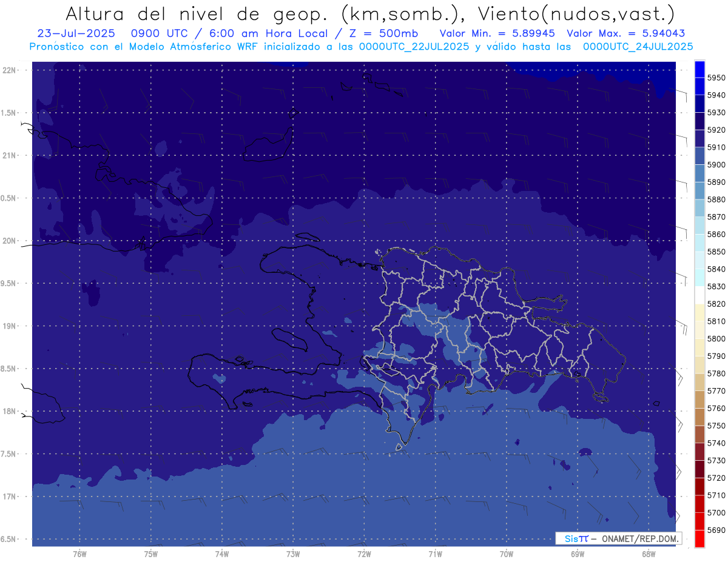Select the date text '23-Jul-2025'
728x562 pixels.
click(x=76, y=34)
